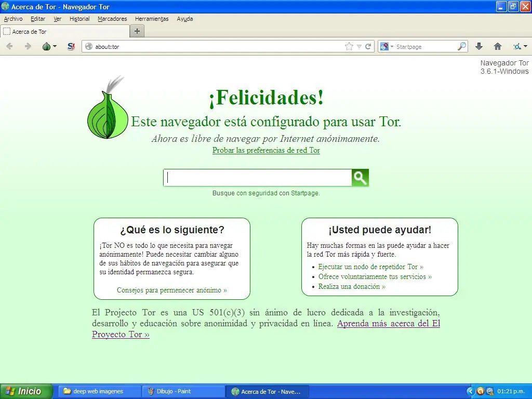Focus the central Startpage search box

tap(258, 178)
